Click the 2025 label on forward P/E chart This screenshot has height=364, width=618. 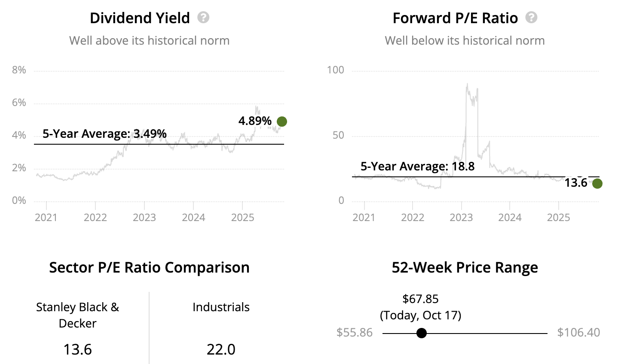point(558,217)
